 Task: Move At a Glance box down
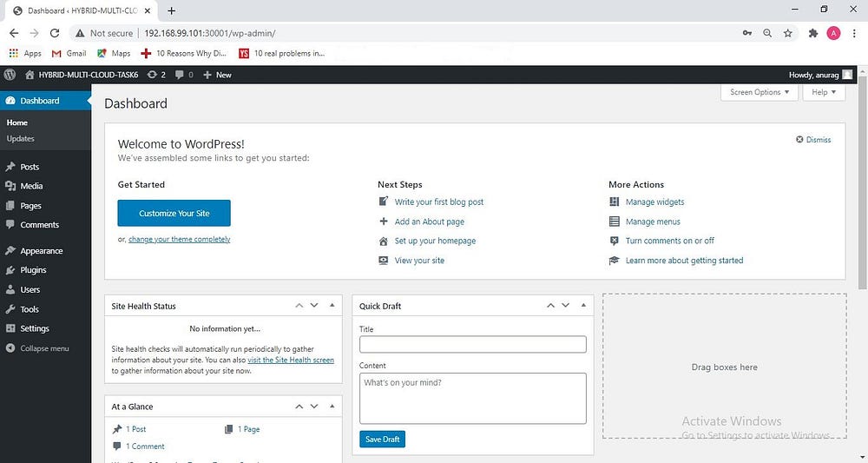tap(314, 407)
